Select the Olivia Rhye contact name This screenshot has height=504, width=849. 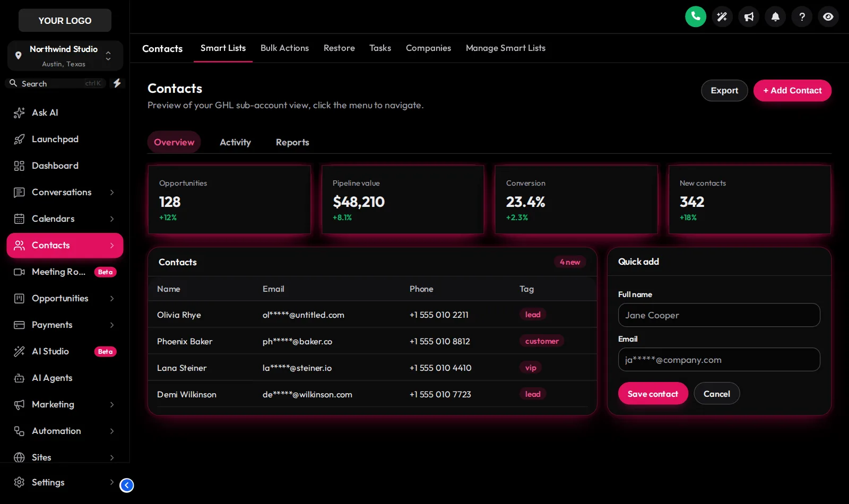click(x=179, y=315)
